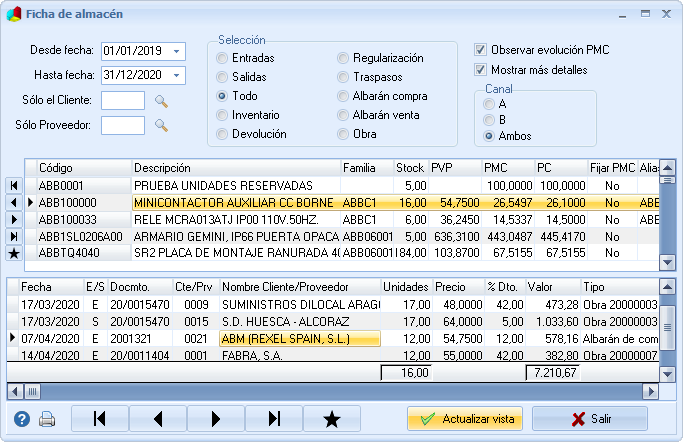Pick the Devolución option
Image resolution: width=683 pixels, height=442 pixels.
click(x=222, y=134)
